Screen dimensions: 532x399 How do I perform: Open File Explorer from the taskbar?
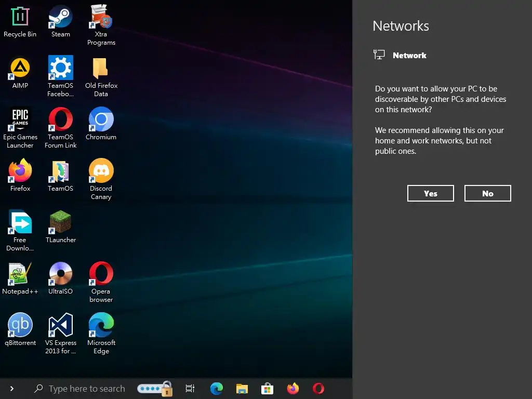click(x=242, y=389)
